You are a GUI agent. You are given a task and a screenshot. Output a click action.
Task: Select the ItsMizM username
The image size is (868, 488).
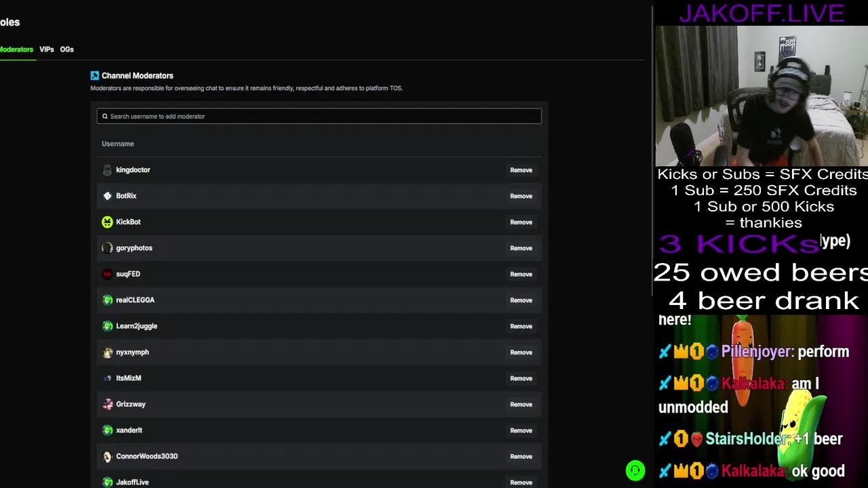pyautogui.click(x=128, y=378)
